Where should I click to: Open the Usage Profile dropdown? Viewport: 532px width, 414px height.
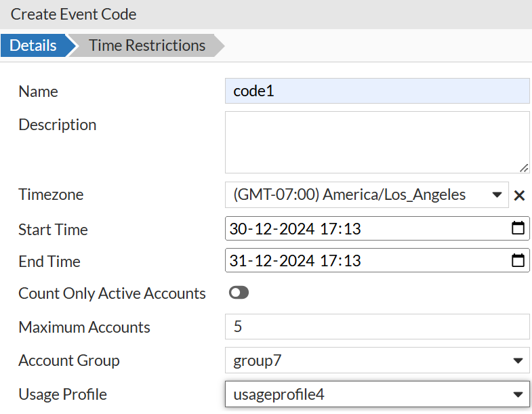click(x=377, y=394)
